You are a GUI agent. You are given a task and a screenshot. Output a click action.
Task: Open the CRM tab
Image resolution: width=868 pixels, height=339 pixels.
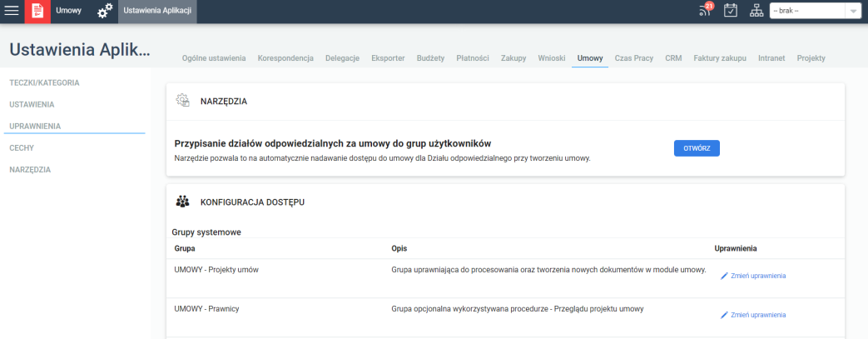pos(674,58)
